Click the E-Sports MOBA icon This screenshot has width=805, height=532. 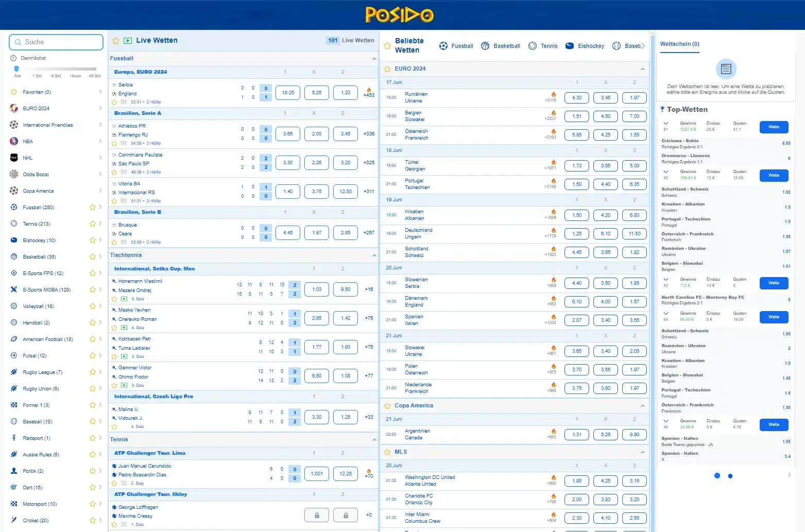pyautogui.click(x=14, y=290)
